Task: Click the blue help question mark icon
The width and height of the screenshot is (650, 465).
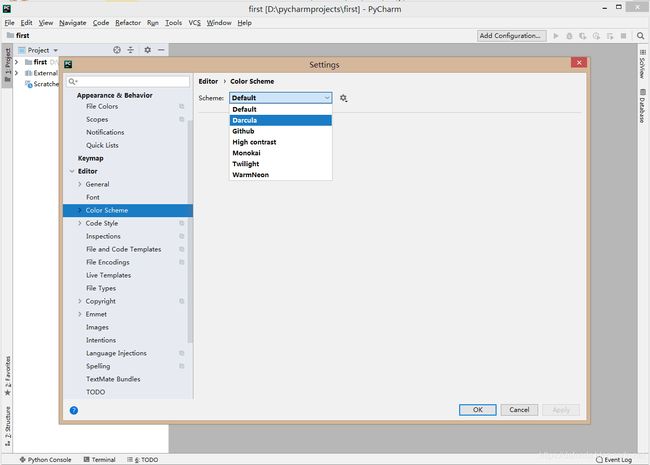Action: (74, 410)
